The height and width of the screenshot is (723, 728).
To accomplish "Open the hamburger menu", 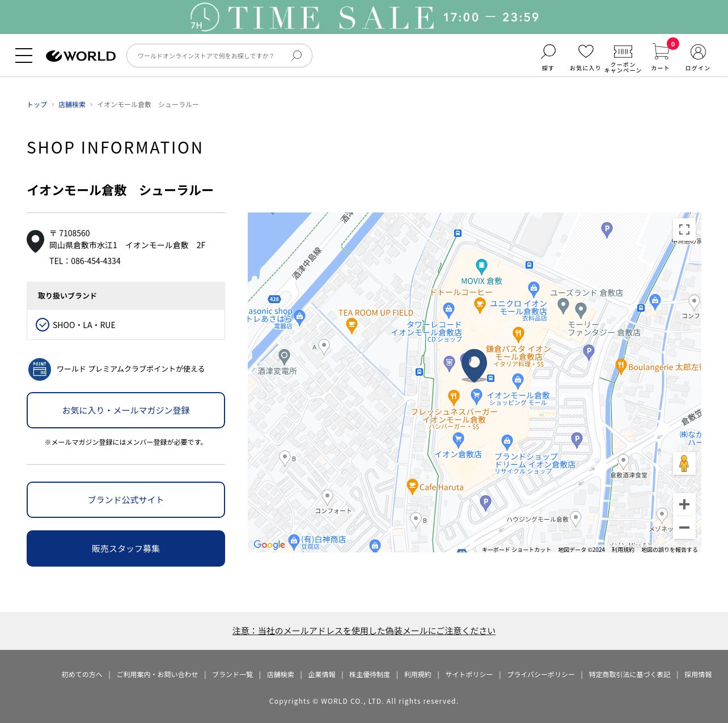I will tap(24, 56).
